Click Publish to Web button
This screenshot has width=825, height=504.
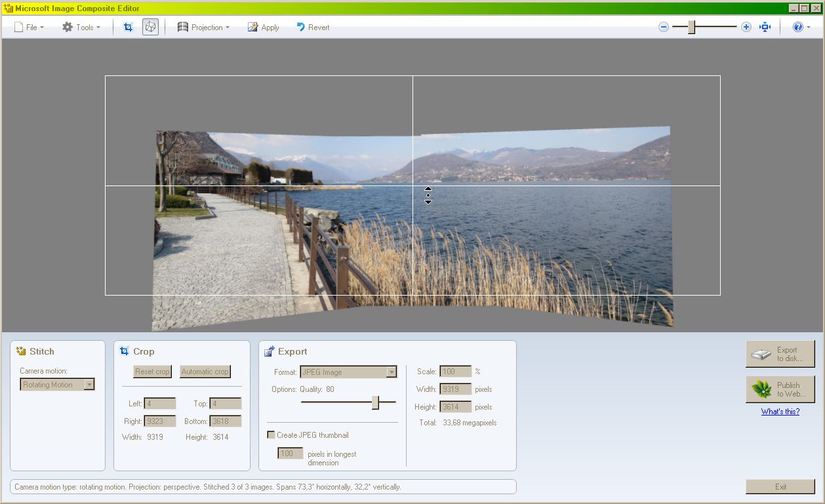(780, 389)
